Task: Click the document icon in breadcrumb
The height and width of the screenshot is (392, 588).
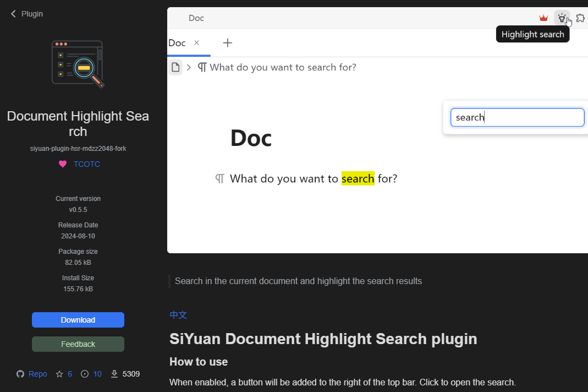Action: (x=175, y=67)
